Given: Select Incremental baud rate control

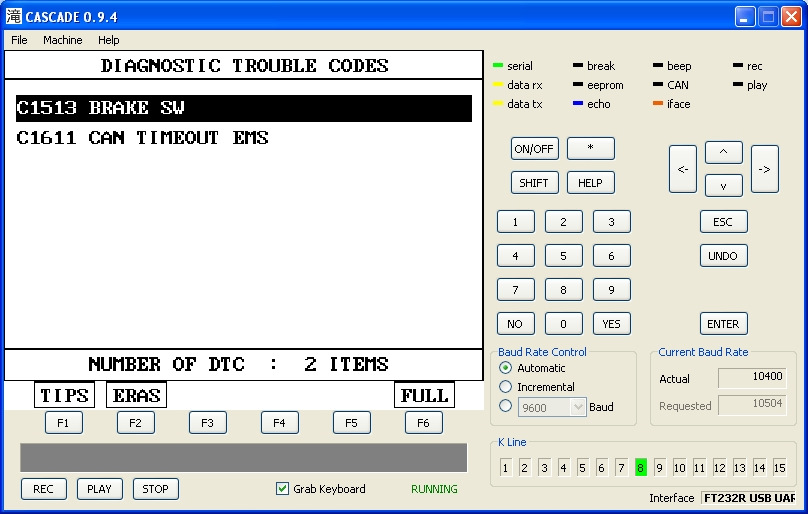Looking at the screenshot, I should pos(506,387).
